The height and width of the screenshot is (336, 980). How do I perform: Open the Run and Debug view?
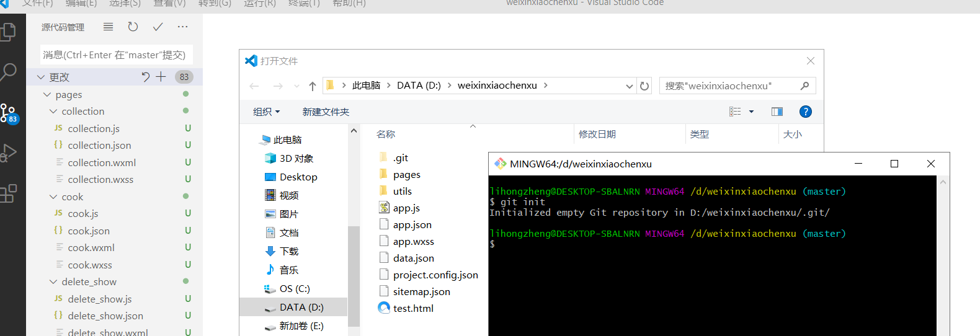coord(9,153)
